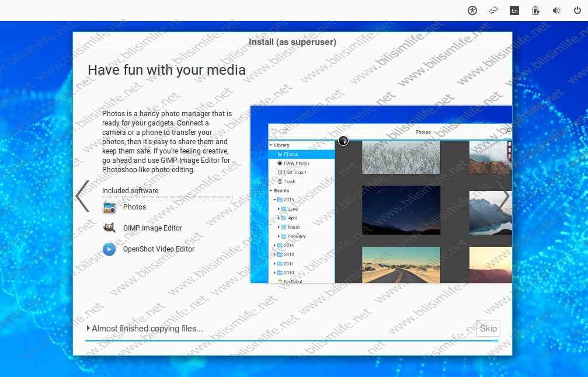This screenshot has width=588, height=377.
Task: Click the Photos app icon
Action: pyautogui.click(x=109, y=207)
